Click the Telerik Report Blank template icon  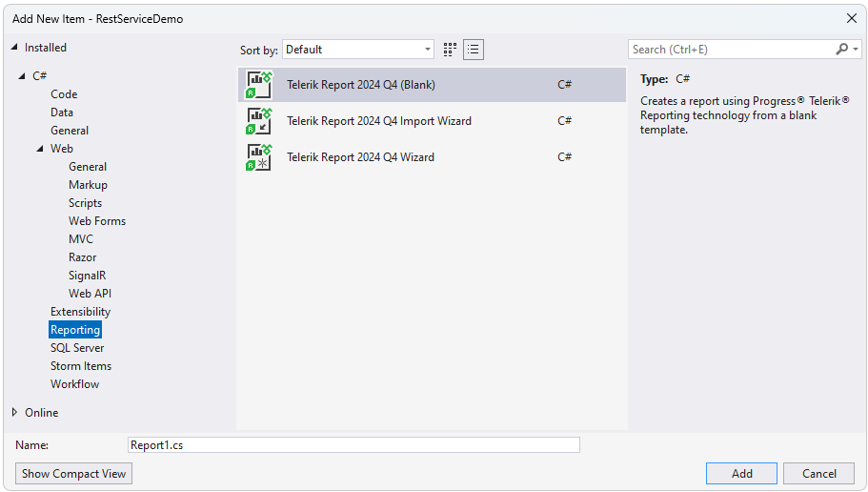pos(259,85)
